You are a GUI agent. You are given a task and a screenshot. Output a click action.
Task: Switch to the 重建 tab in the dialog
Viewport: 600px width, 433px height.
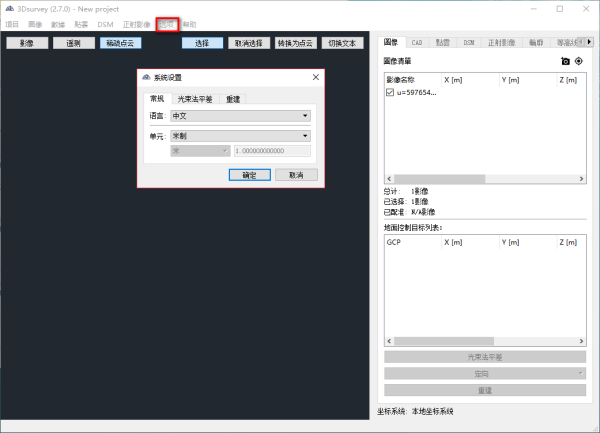tap(233, 99)
